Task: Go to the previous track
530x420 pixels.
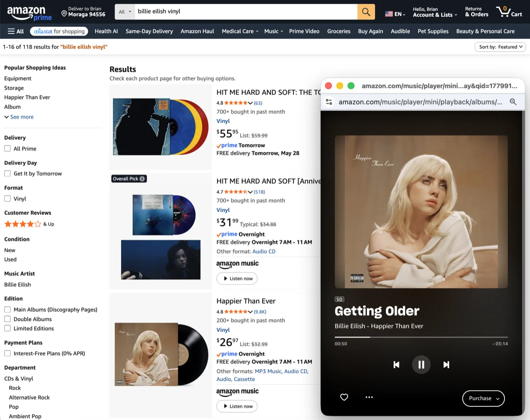Action: (x=396, y=364)
